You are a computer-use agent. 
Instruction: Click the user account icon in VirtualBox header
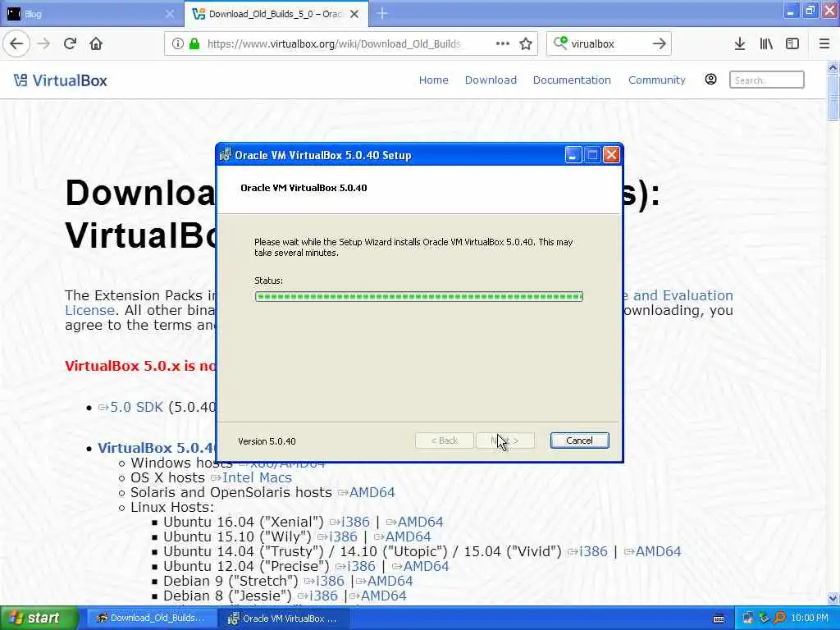tap(710, 80)
